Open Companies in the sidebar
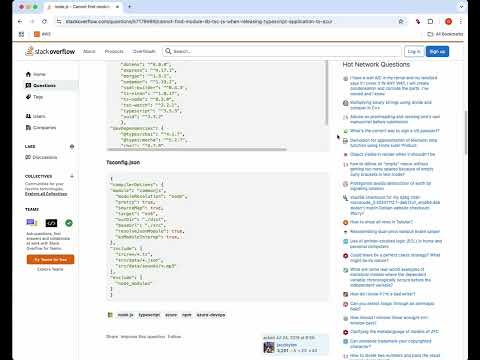 point(41,127)
